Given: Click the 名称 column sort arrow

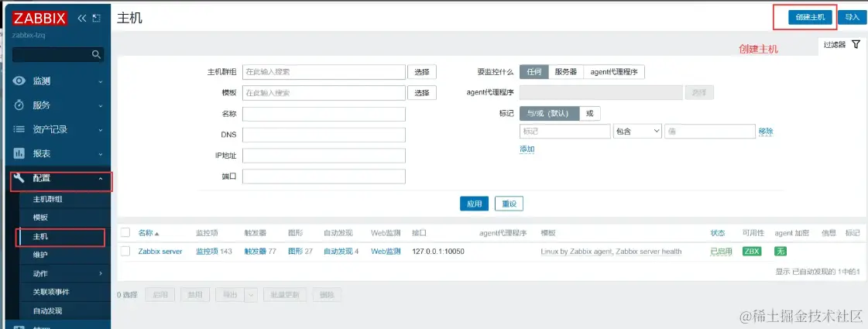Looking at the screenshot, I should pos(156,233).
